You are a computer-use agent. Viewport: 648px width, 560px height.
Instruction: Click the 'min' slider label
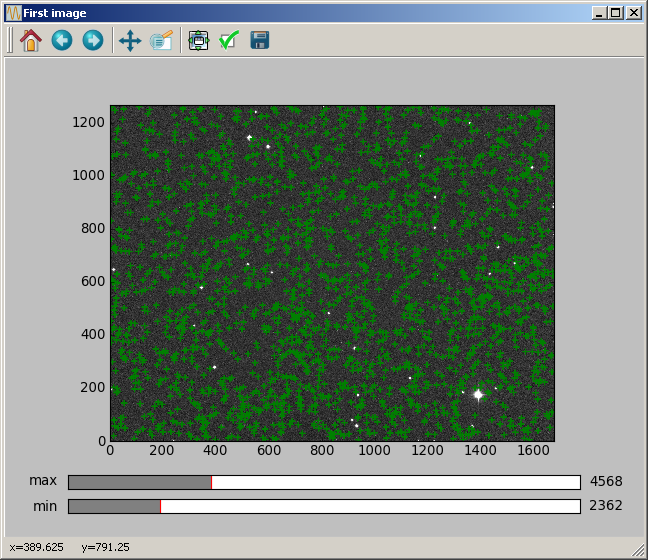45,506
